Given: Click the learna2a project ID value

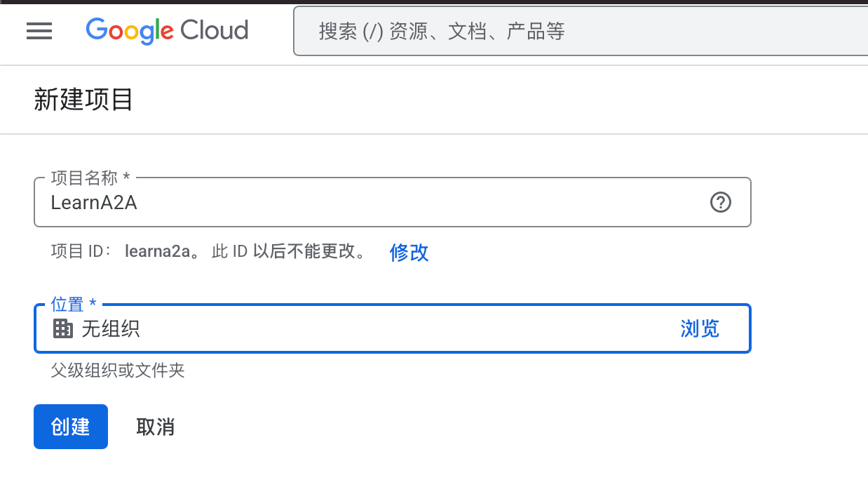Looking at the screenshot, I should point(157,253).
